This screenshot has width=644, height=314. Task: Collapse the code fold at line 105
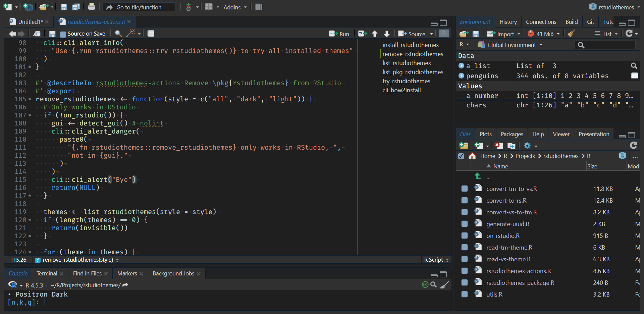(x=30, y=99)
